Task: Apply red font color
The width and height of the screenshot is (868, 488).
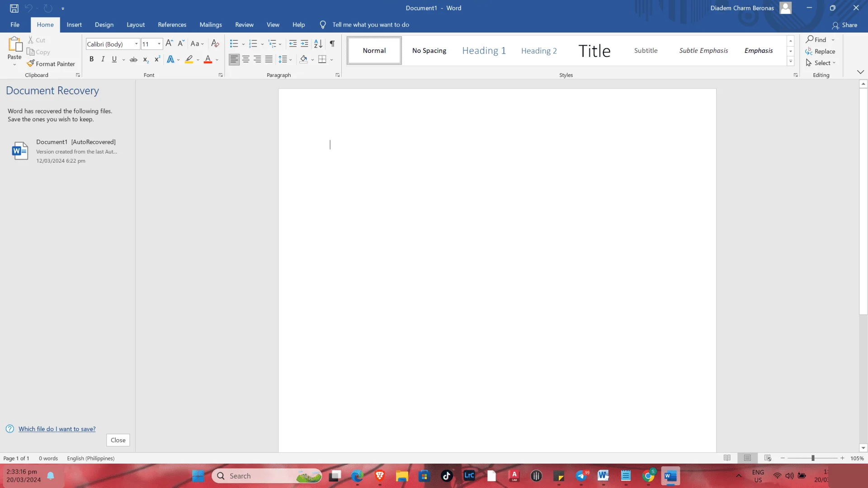Action: [x=208, y=59]
